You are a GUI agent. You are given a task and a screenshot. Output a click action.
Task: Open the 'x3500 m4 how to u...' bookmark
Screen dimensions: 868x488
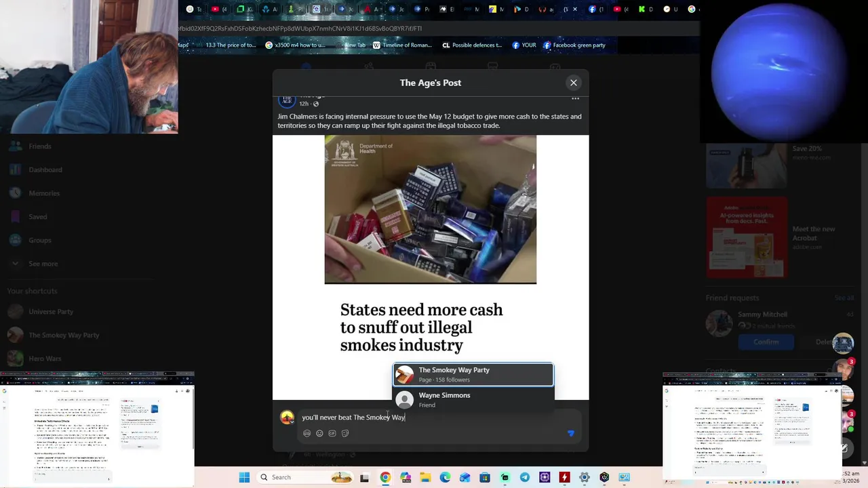click(295, 45)
